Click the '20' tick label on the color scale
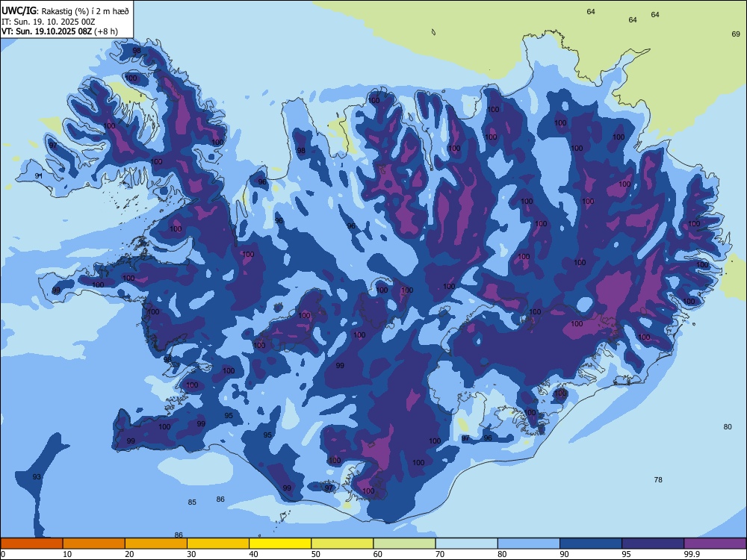Viewport: 747px width, 560px height. pos(129,554)
